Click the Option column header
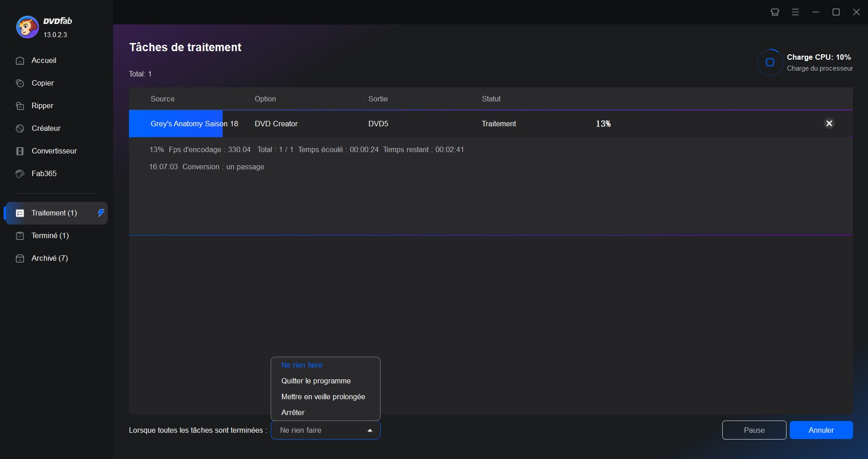Viewport: 868px width, 459px height. click(265, 99)
